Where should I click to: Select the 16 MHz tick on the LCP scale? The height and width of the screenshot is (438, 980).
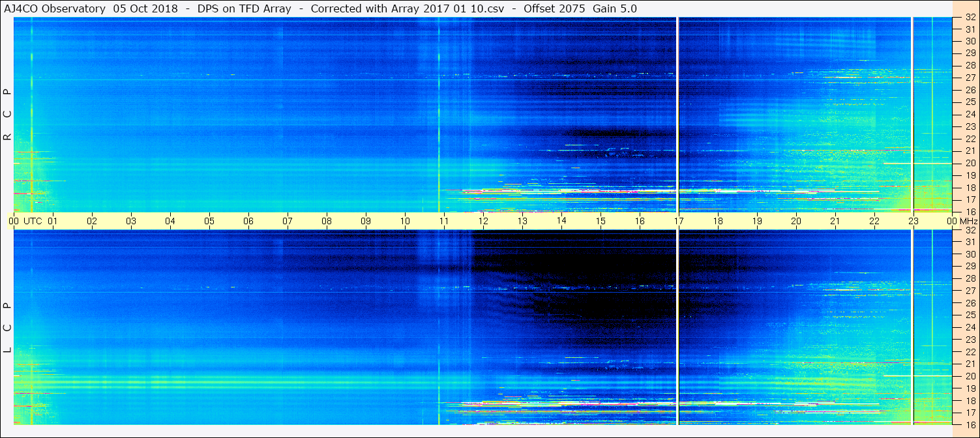coord(970,424)
